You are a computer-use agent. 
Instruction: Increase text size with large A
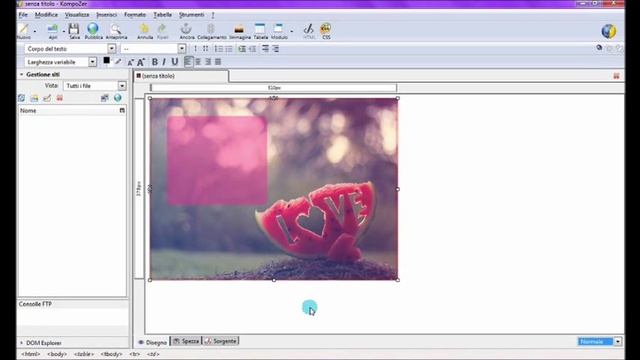141,62
